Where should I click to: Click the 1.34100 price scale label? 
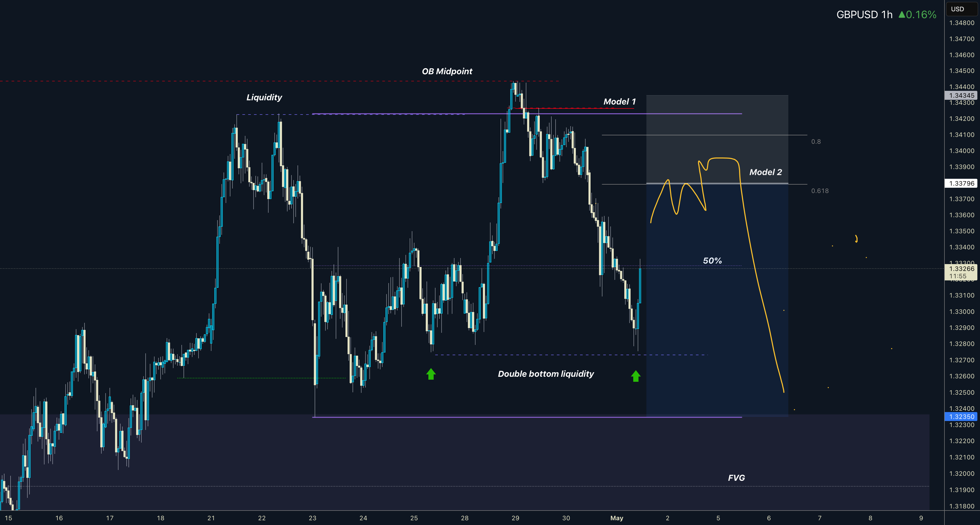coord(961,135)
